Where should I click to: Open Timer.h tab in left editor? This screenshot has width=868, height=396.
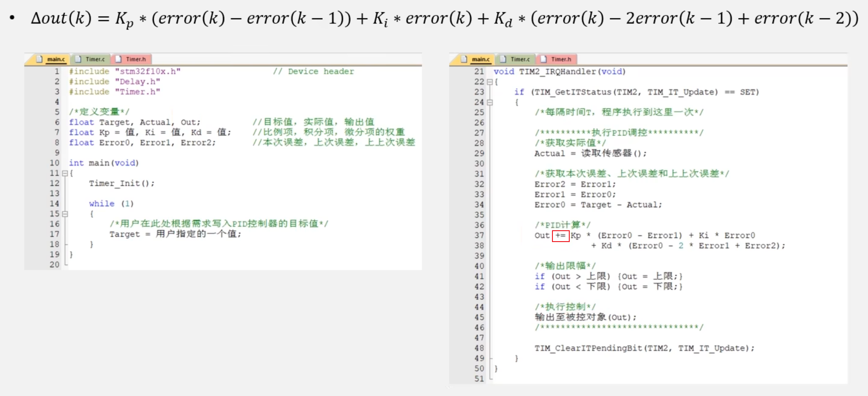click(131, 59)
